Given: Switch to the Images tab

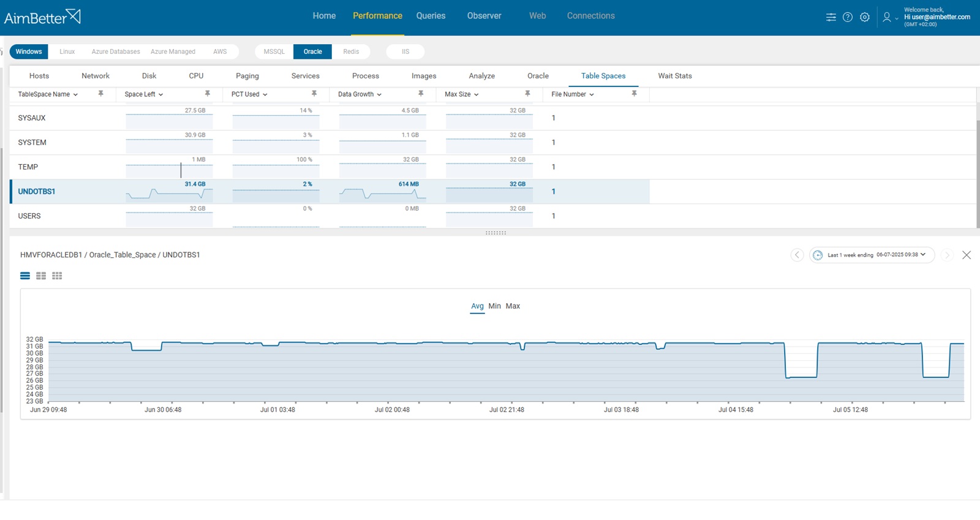Looking at the screenshot, I should tap(424, 76).
